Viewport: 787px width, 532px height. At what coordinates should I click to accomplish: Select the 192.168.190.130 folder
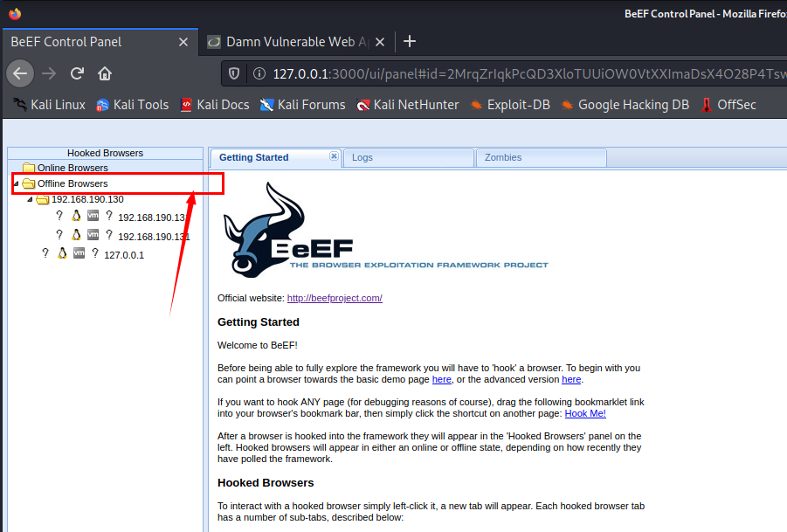(x=87, y=199)
